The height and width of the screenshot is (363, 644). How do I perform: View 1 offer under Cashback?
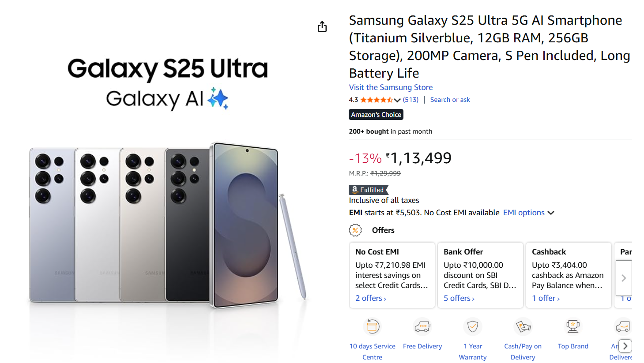546,298
